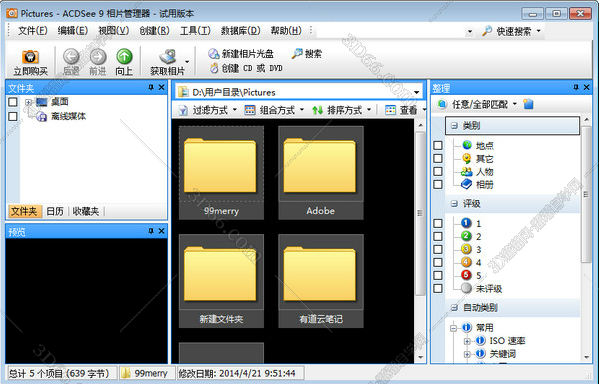Close the 预览 panel
The width and height of the screenshot is (599, 384).
point(162,231)
